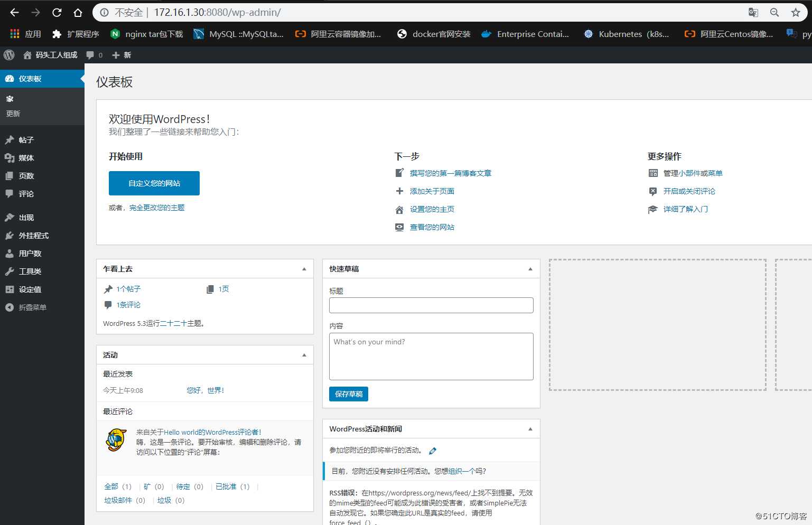Viewport: 812px width, 525px height.
Task: Go to the browser home page icon
Action: [78, 12]
